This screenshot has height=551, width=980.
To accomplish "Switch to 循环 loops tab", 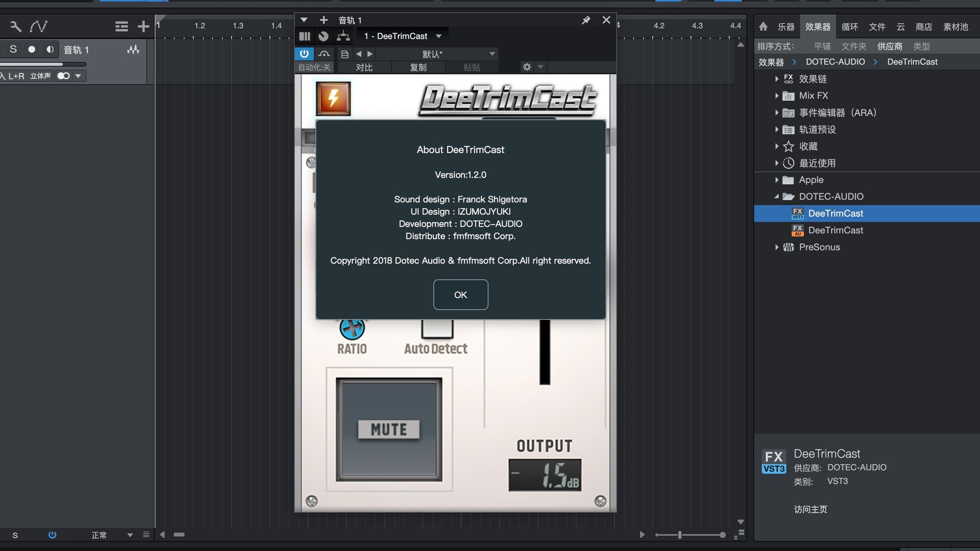I will coord(850,27).
